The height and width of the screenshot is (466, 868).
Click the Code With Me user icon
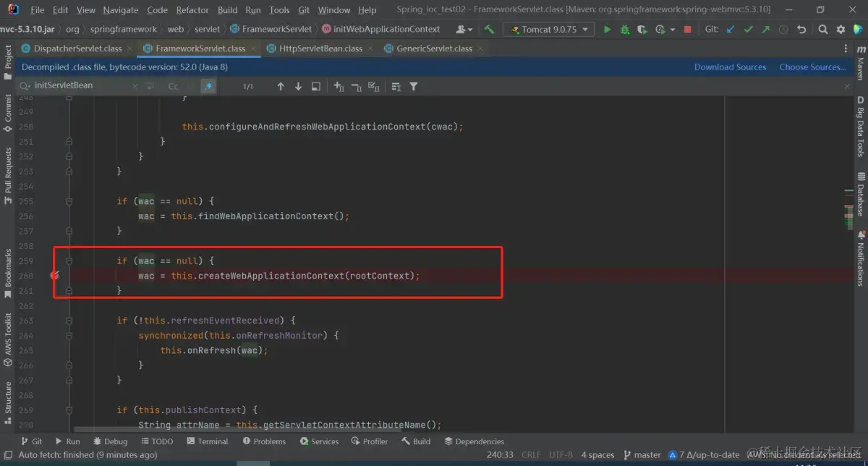click(464, 30)
